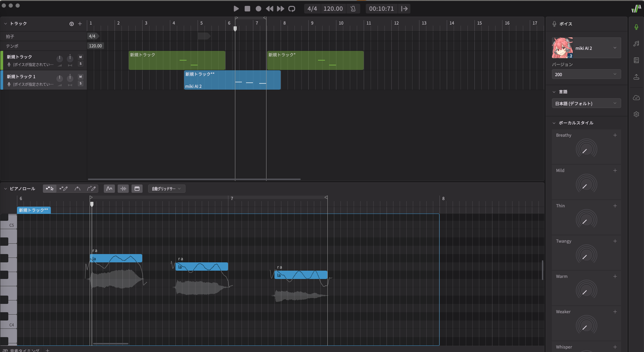Open the cloud sidebar icon
644x352 pixels.
coord(636,98)
